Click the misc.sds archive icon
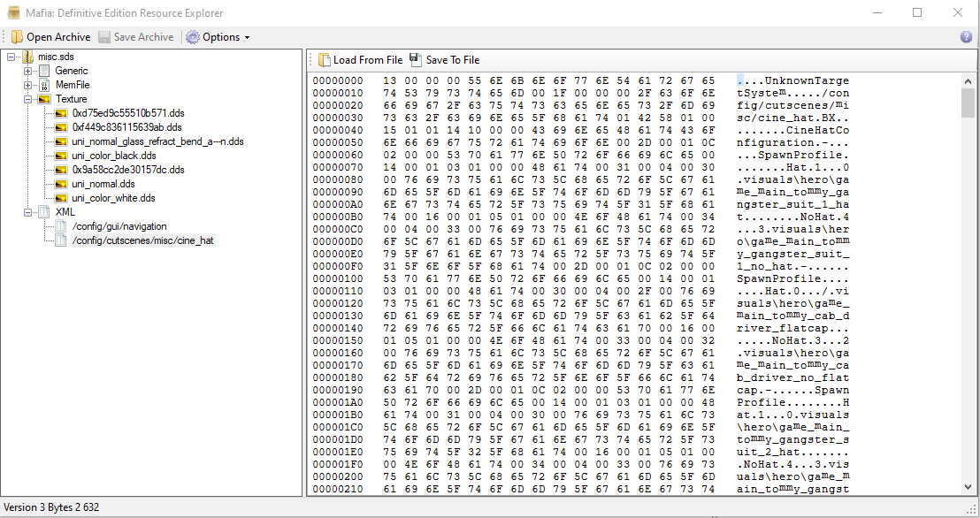The image size is (980, 518). [28, 57]
